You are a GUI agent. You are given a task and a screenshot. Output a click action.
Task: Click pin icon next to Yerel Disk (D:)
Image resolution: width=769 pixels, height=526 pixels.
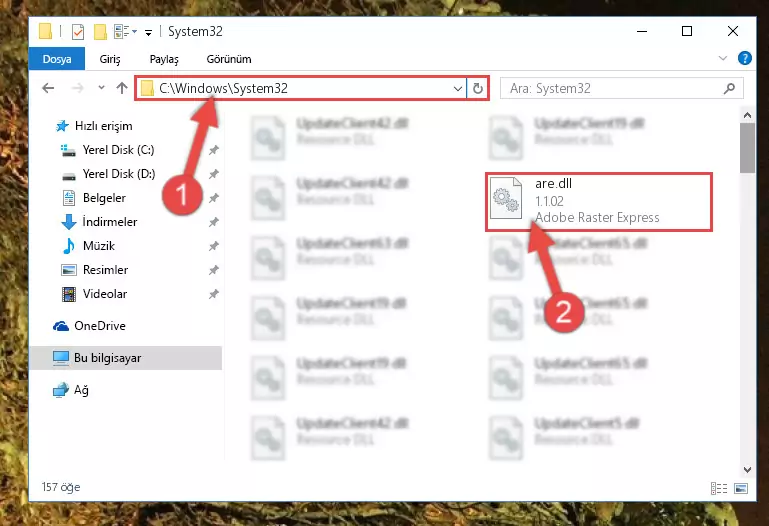pos(213,174)
